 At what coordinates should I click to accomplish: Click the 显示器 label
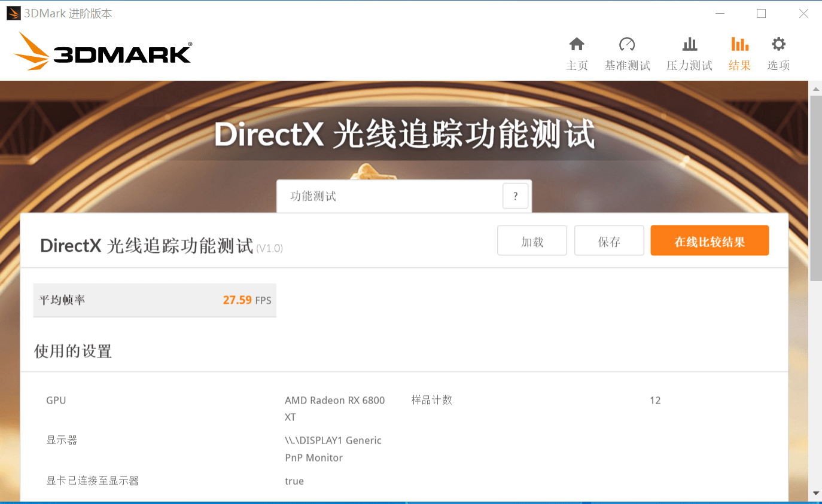[x=62, y=440]
